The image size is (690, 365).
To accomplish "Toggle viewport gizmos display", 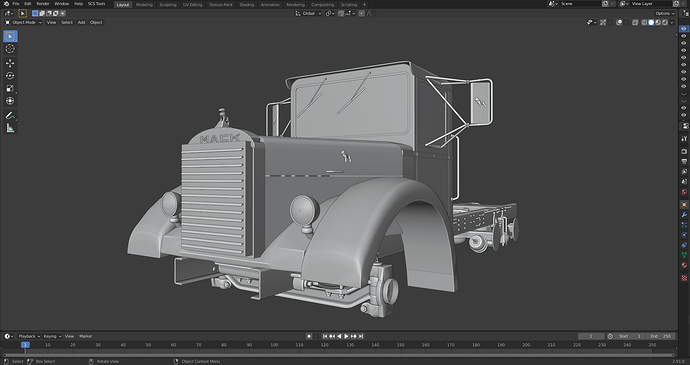I will [x=603, y=22].
